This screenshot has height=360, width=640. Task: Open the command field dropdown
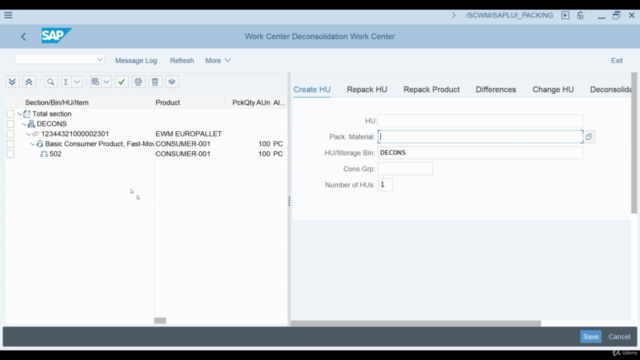(x=99, y=60)
